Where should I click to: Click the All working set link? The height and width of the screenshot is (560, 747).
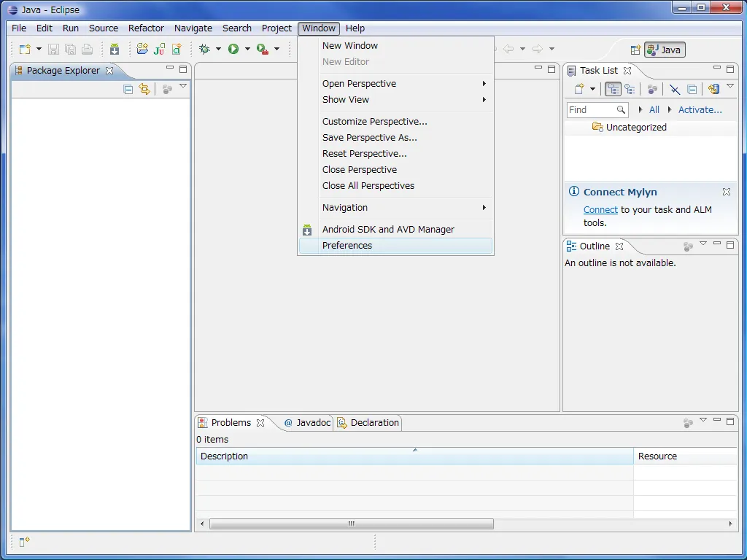654,109
